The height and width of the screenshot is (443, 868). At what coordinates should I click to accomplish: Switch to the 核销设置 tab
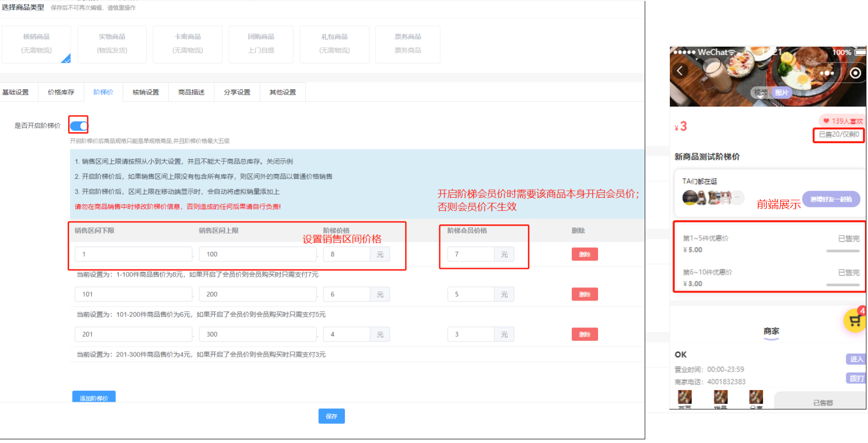[x=146, y=92]
